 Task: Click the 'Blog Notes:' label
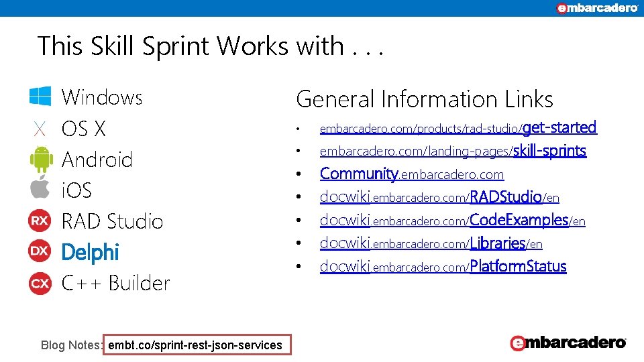coord(72,345)
